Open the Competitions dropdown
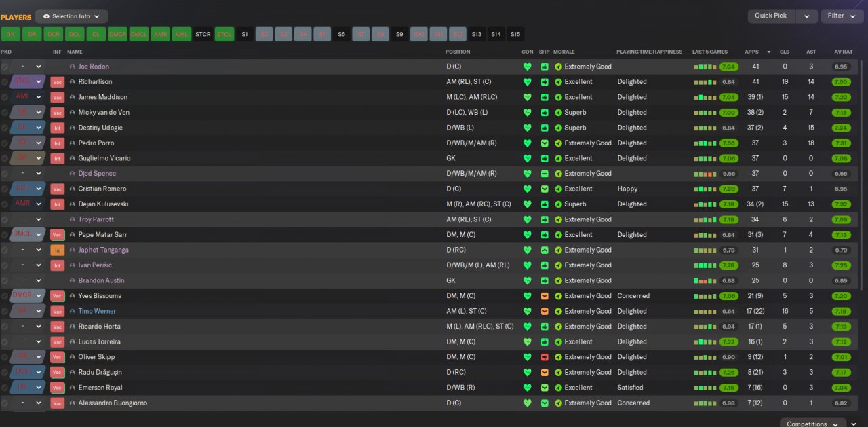 point(813,422)
